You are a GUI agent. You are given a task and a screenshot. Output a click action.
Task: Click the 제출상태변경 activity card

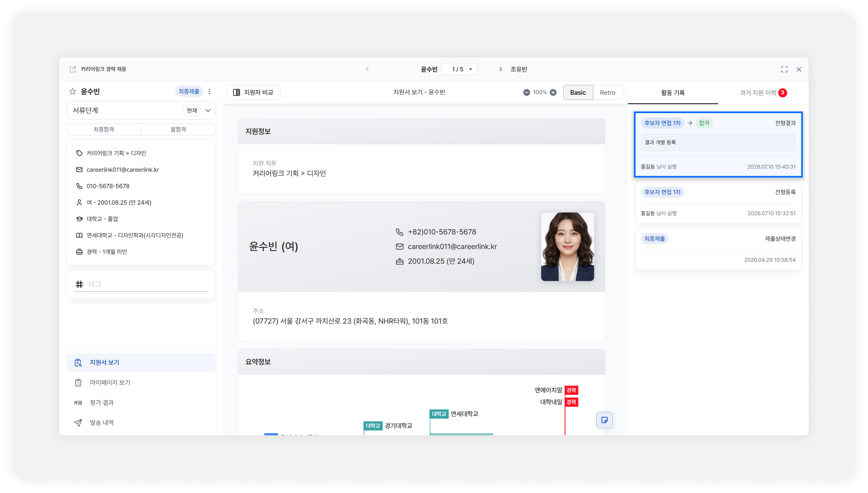point(718,249)
